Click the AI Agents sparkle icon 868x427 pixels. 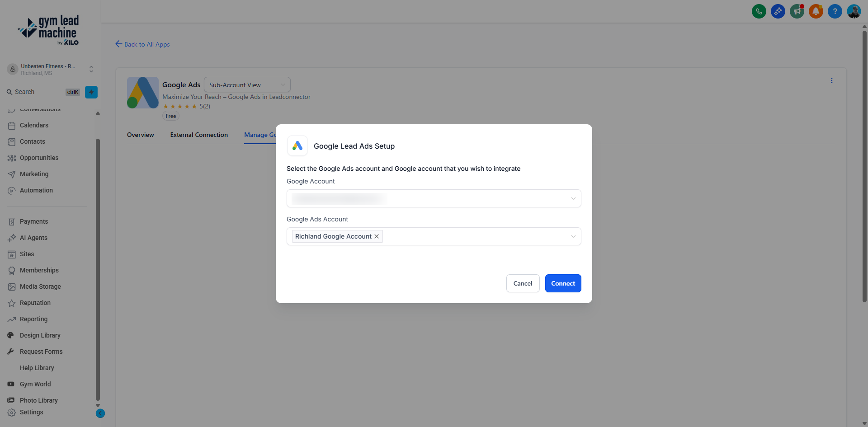tap(12, 238)
